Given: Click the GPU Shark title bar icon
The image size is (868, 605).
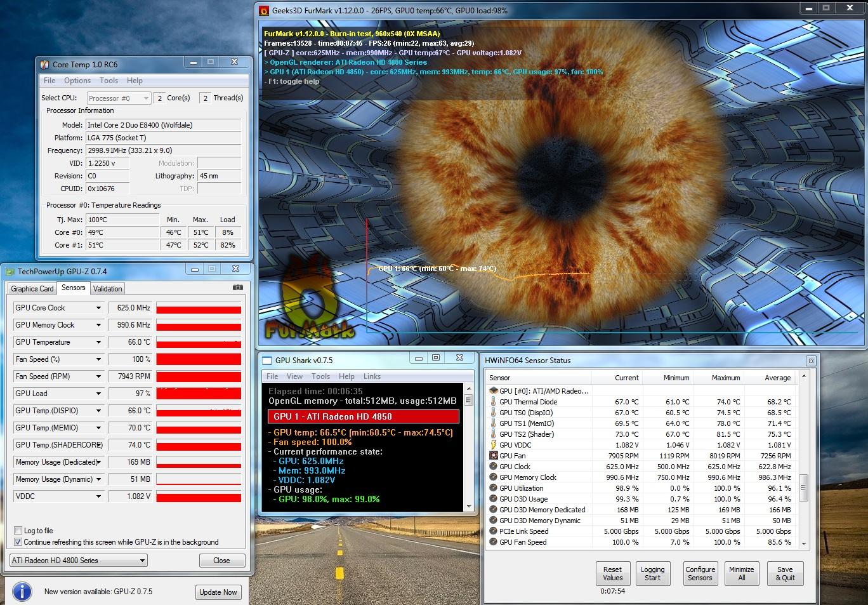Looking at the screenshot, I should [266, 360].
